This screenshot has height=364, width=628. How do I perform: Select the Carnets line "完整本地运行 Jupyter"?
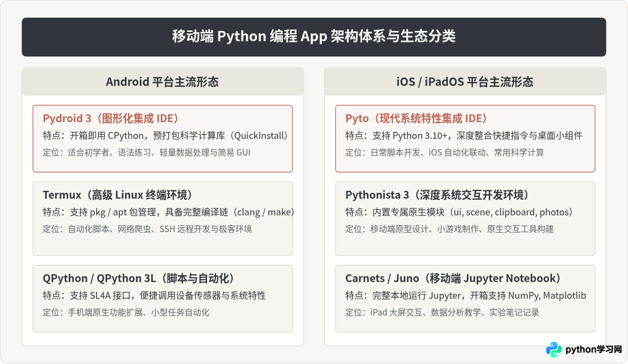pyautogui.click(x=418, y=295)
